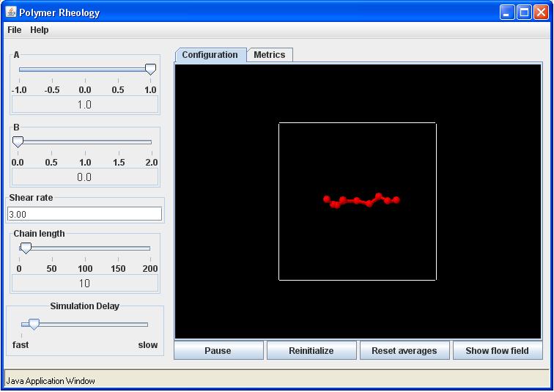Click Reset averages button

(x=405, y=351)
